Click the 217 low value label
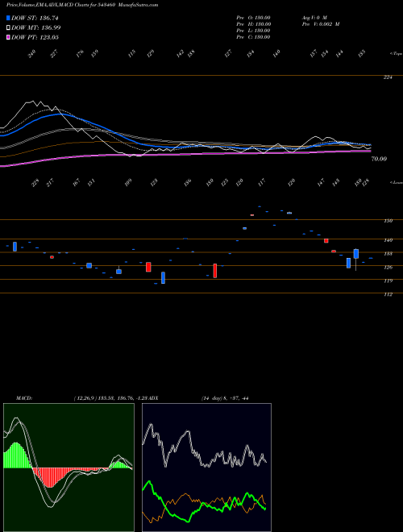 [50, 183]
